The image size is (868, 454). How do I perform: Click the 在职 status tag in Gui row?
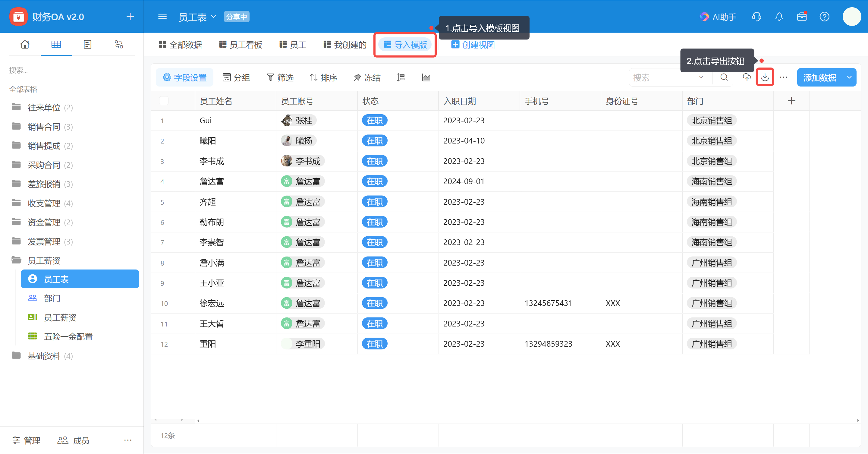[x=375, y=120]
